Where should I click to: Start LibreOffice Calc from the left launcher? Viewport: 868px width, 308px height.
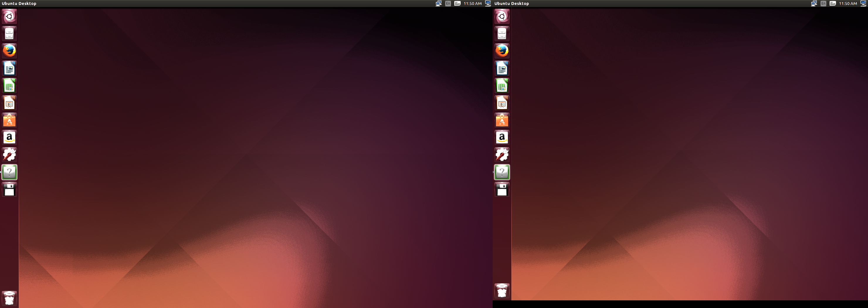[9, 86]
